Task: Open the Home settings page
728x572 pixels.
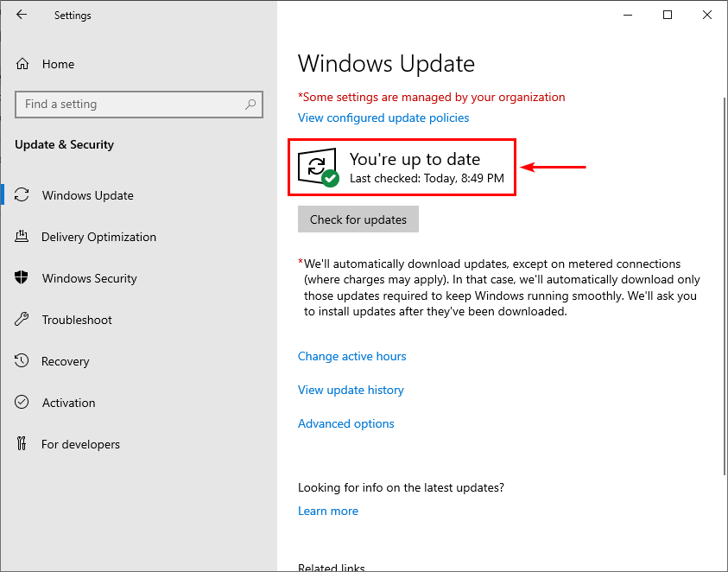Action: (x=58, y=64)
